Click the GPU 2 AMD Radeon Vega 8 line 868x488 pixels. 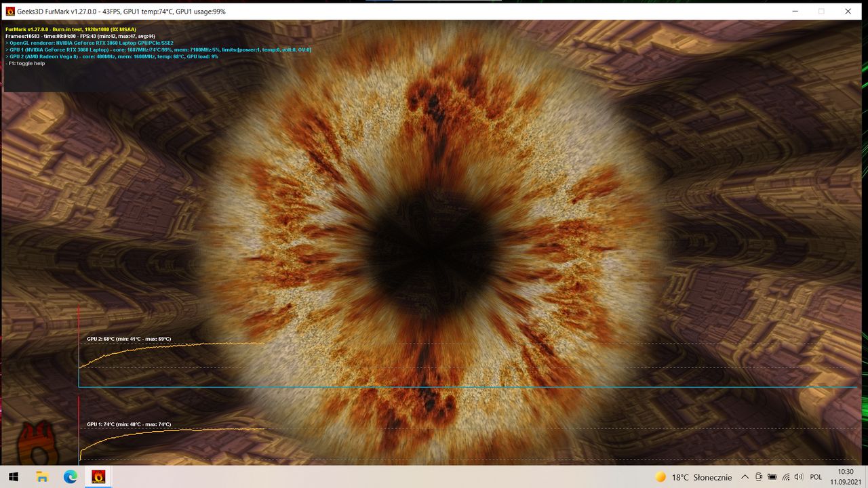pyautogui.click(x=112, y=56)
